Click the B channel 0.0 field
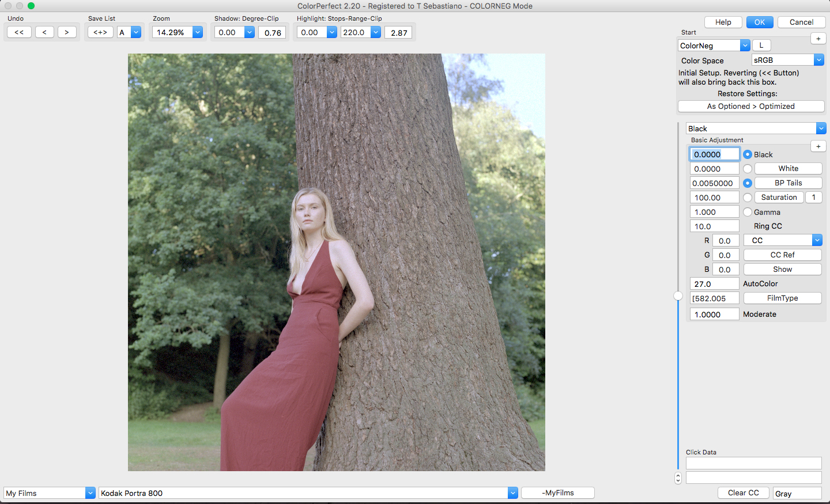This screenshot has height=504, width=830. click(726, 270)
